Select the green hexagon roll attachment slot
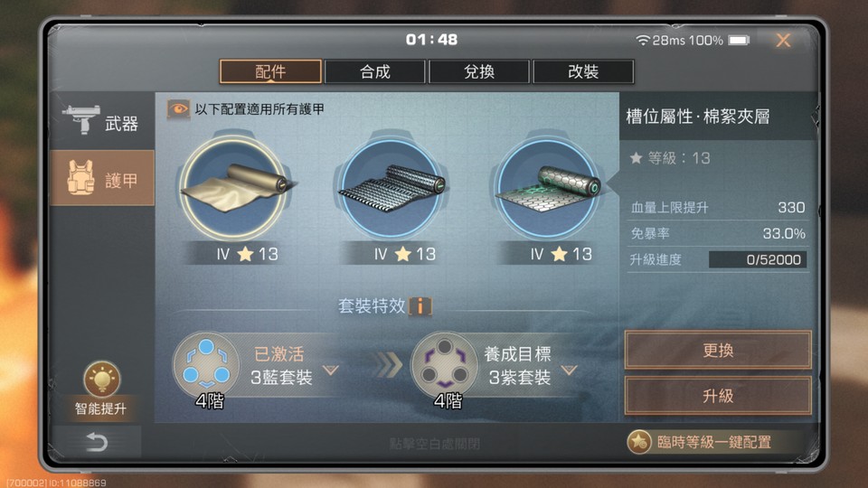 click(548, 188)
